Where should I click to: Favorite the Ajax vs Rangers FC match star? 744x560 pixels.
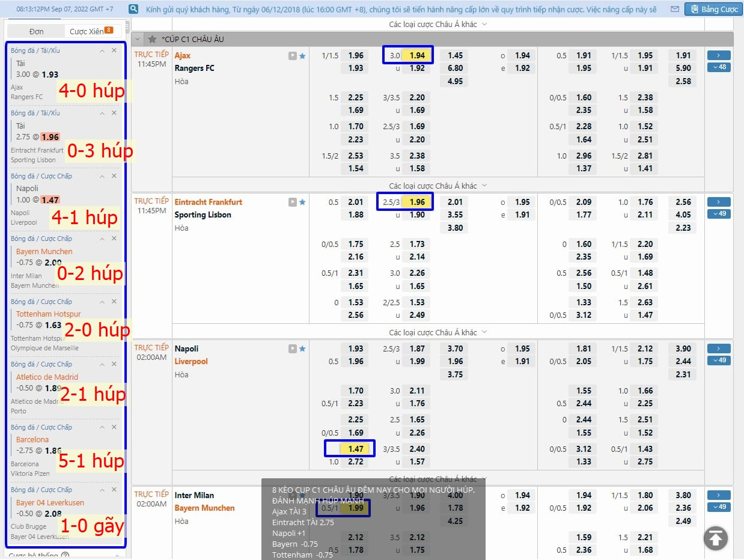pyautogui.click(x=302, y=56)
